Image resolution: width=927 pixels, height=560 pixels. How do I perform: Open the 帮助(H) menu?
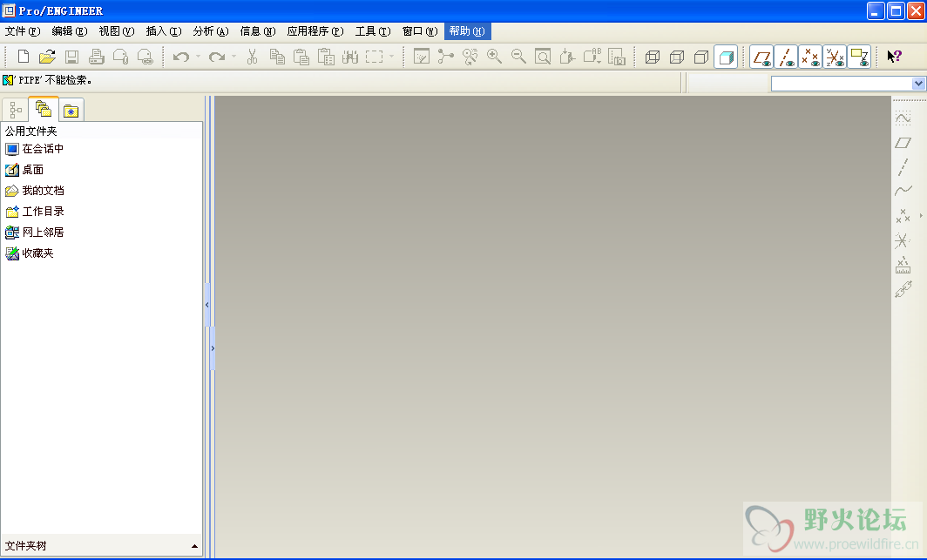467,31
